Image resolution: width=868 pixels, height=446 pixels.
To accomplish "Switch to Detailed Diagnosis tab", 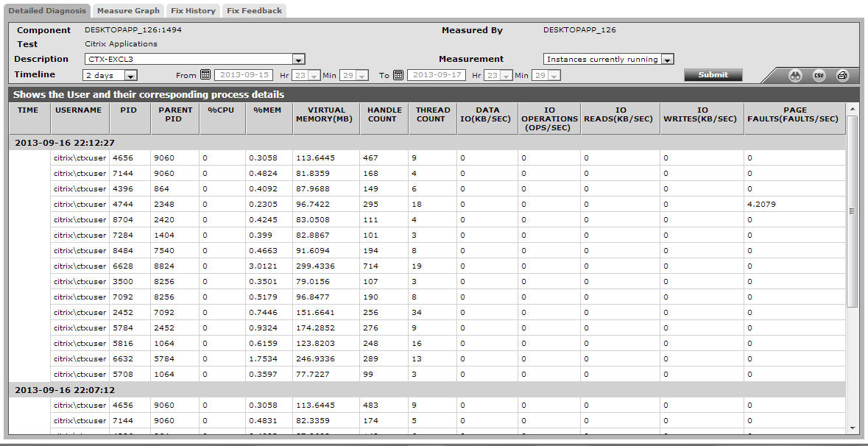I will (48, 10).
